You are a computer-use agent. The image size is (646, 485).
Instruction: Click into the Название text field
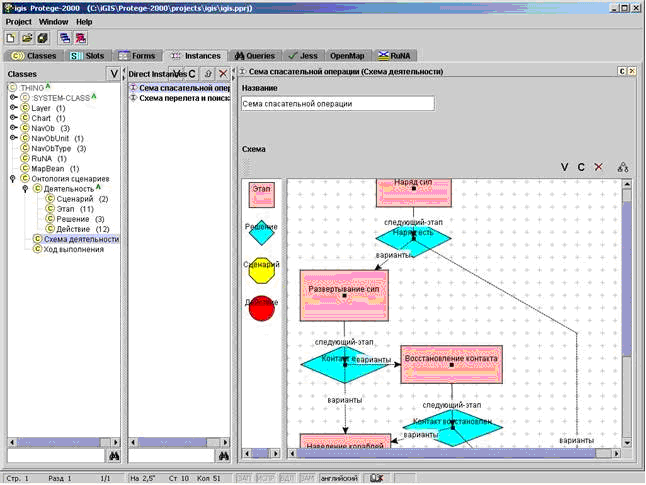click(x=337, y=104)
